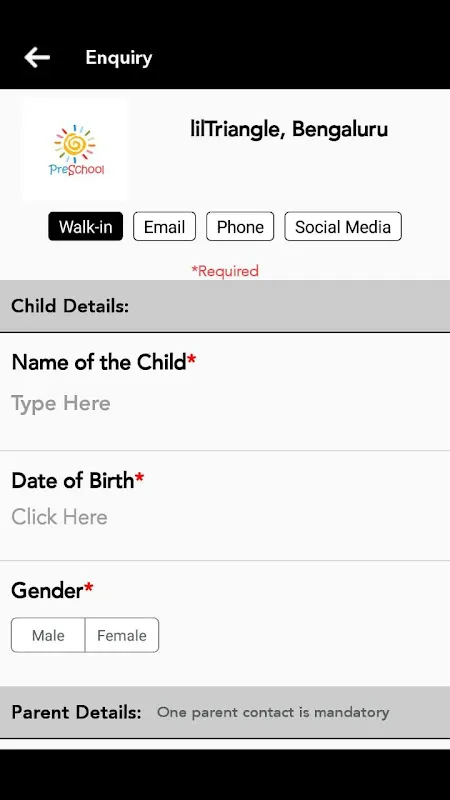450x800 pixels.
Task: Choose Email as the enquiry source
Action: [164, 227]
